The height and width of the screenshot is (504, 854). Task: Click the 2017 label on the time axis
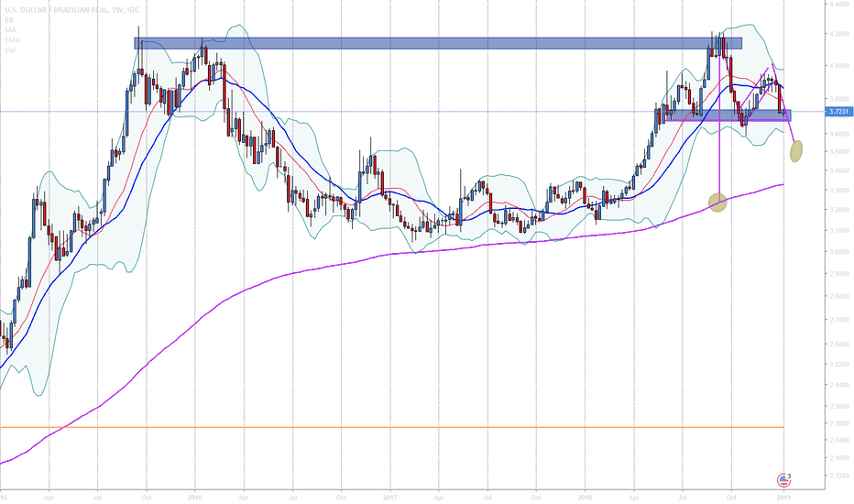coord(390,498)
